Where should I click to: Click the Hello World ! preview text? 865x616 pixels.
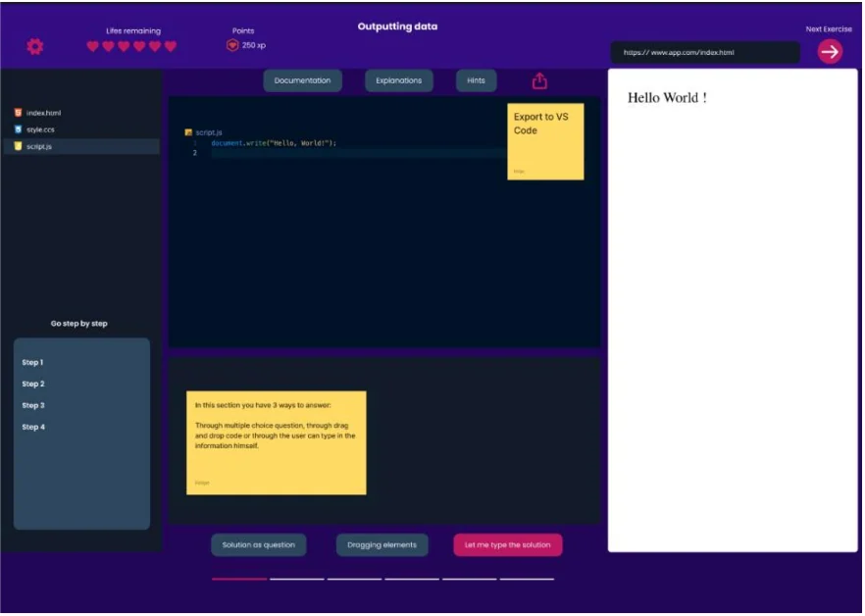(667, 98)
